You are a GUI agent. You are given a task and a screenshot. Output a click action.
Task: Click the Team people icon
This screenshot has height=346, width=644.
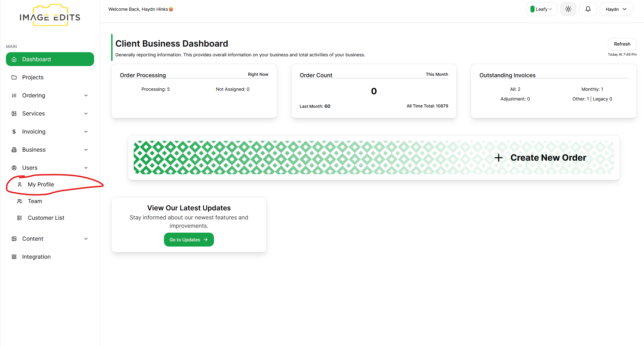click(20, 201)
